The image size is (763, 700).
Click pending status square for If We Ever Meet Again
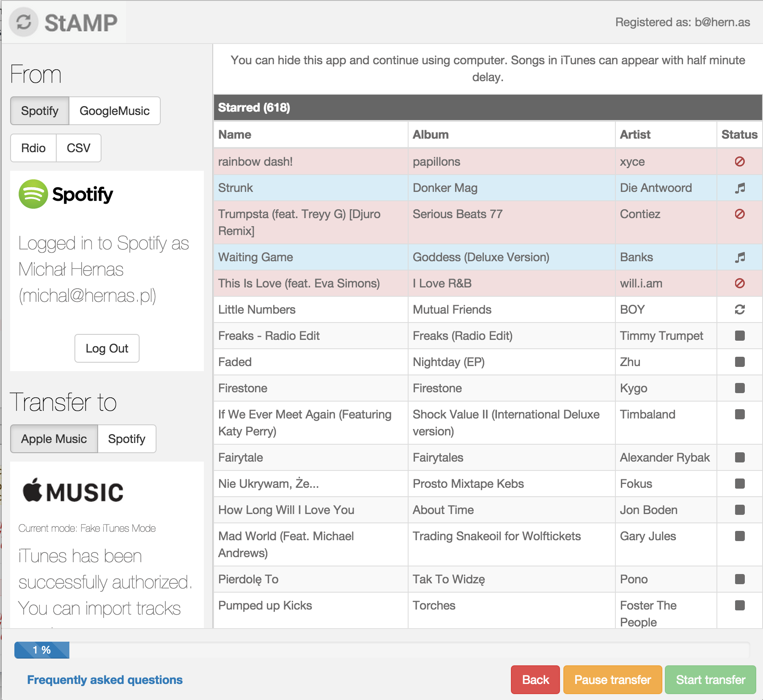click(x=740, y=414)
